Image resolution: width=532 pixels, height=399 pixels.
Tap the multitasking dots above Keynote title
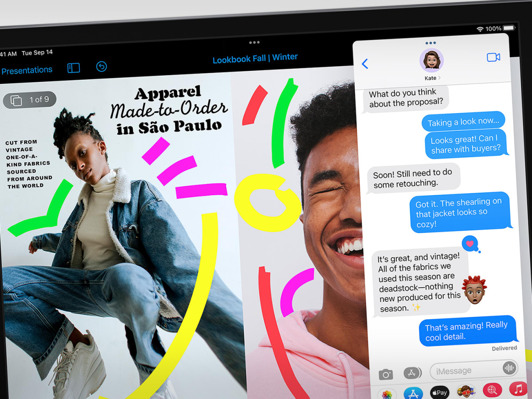(254, 43)
